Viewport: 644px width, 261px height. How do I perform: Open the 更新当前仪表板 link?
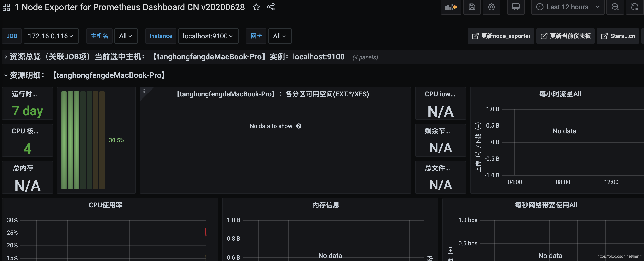tap(565, 36)
